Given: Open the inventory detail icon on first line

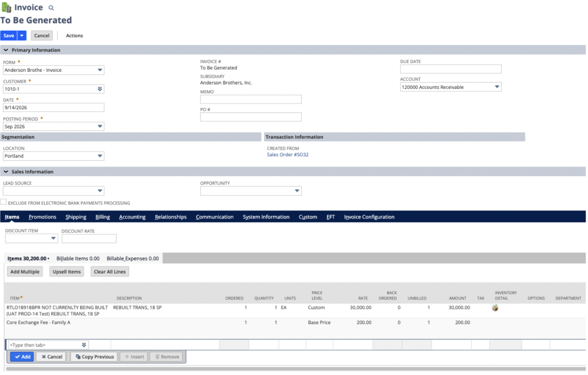Looking at the screenshot, I should (x=495, y=308).
